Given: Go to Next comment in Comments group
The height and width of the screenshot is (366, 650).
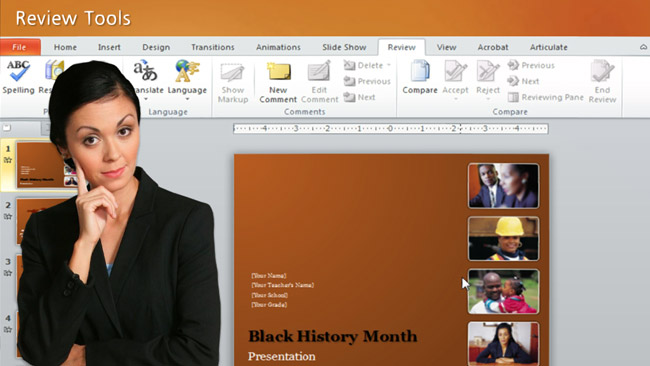Looking at the screenshot, I should [x=359, y=97].
